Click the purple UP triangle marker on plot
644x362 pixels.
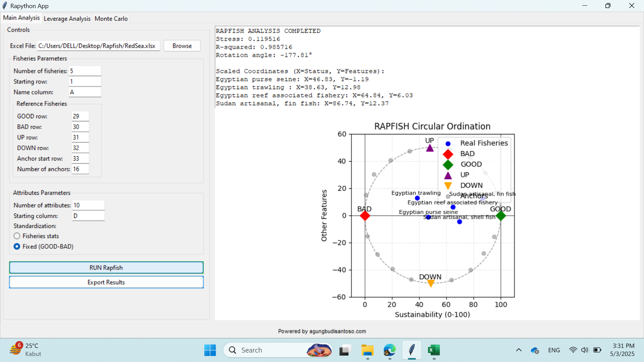[x=430, y=148]
